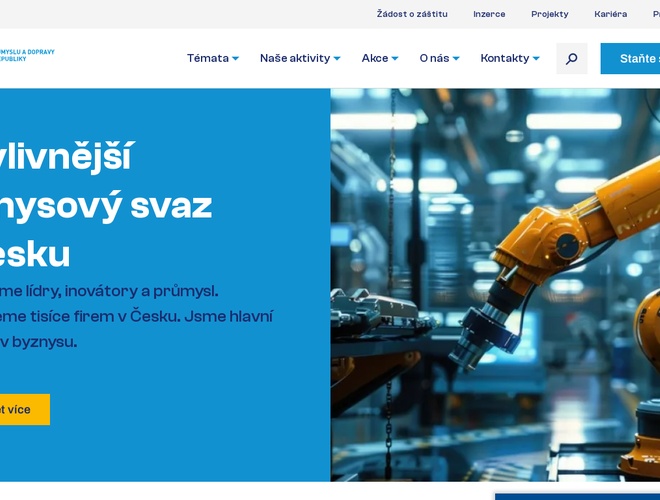Choose the O nás menu label
Image resolution: width=660 pixels, height=500 pixels.
click(x=434, y=58)
